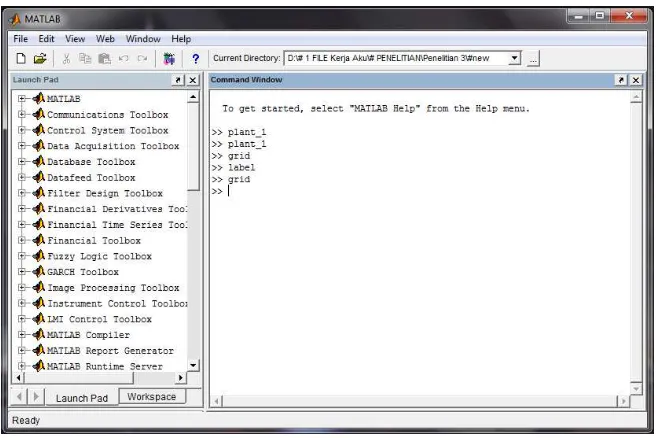Undock the Launch Pad panel

(178, 80)
